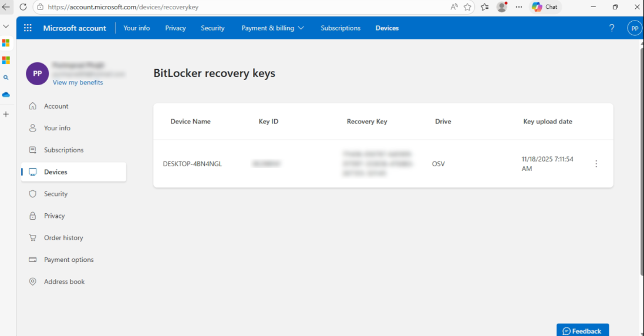Go to Privacy top tab
644x336 pixels.
coord(176,28)
